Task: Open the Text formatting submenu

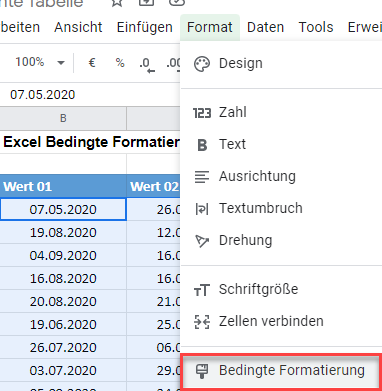Action: (x=281, y=144)
